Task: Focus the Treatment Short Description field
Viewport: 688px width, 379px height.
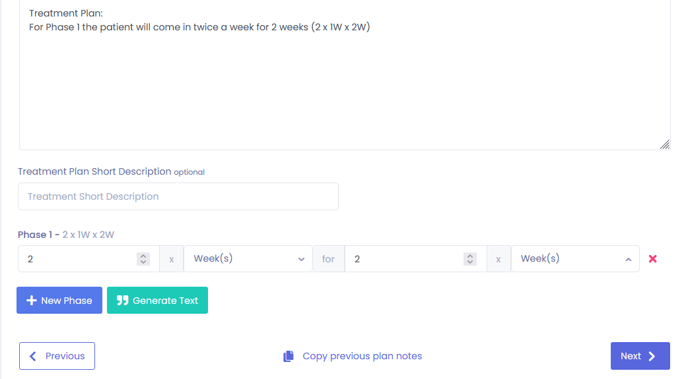Action: point(178,196)
